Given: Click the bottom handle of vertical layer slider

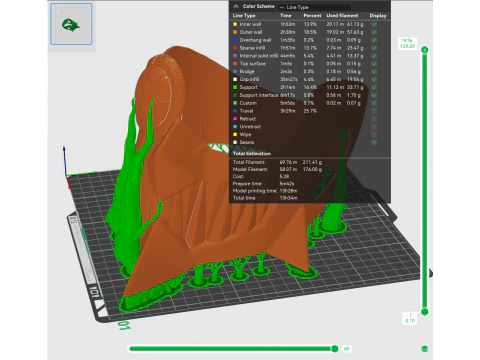Looking at the screenshot, I should tap(424, 312).
